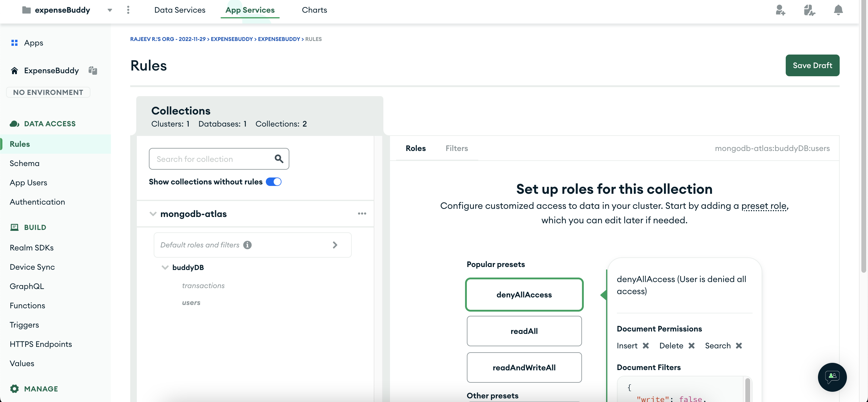Click the mongodb-atlas:buddyDB:users label
This screenshot has height=402, width=868.
click(x=772, y=148)
